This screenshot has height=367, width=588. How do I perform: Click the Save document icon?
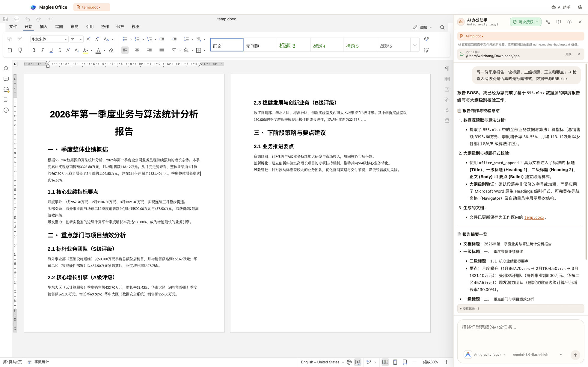(x=5, y=19)
